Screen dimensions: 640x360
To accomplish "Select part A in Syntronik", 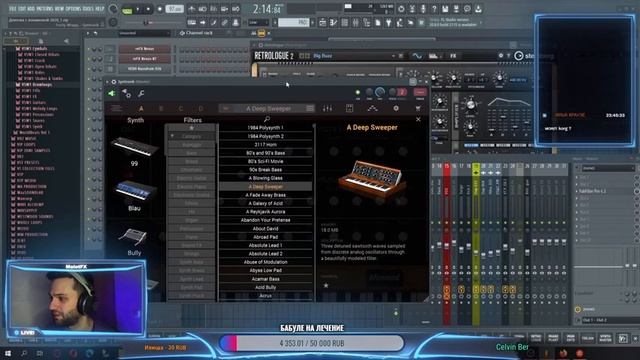I will (141, 109).
